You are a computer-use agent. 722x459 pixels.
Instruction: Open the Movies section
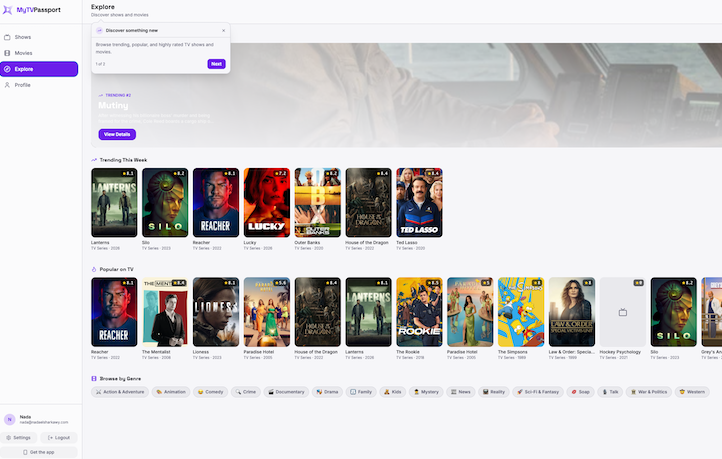click(39, 53)
